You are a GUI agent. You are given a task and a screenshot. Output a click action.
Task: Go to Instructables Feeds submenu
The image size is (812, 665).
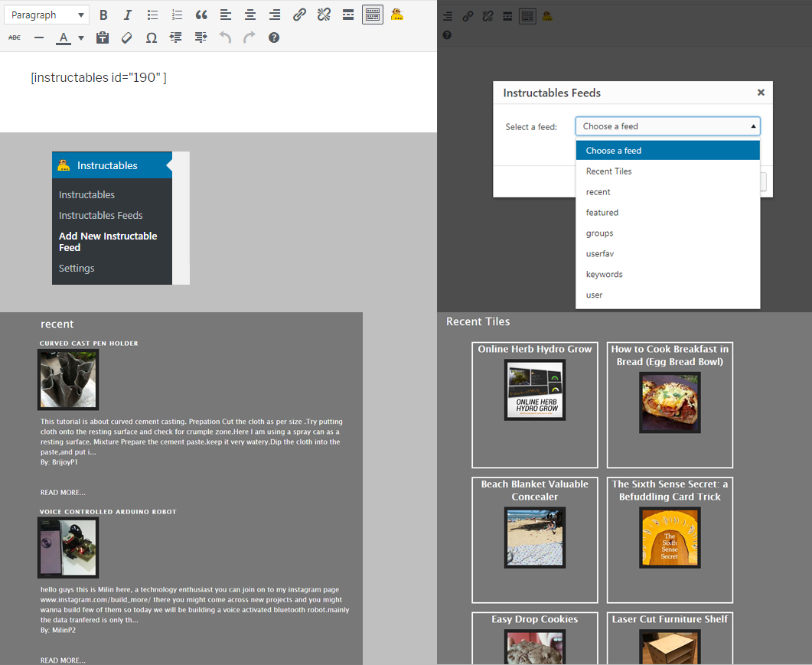(x=100, y=216)
